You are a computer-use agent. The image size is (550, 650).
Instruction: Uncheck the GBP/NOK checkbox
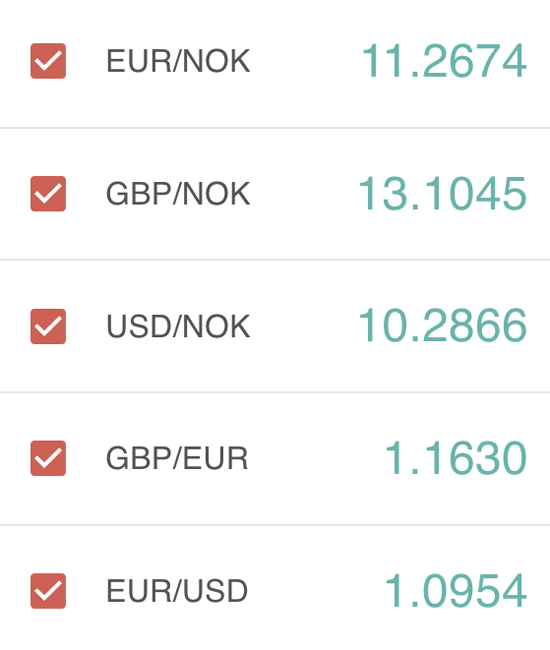point(48,194)
